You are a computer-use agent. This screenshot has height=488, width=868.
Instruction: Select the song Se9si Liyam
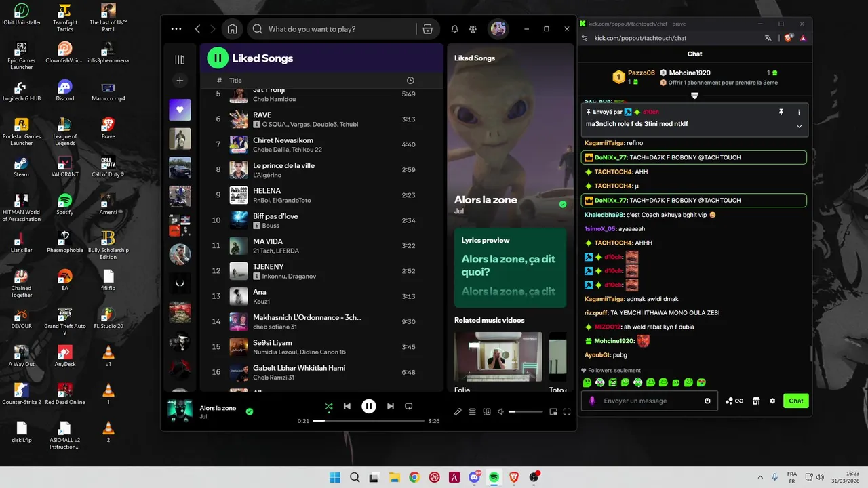322,347
